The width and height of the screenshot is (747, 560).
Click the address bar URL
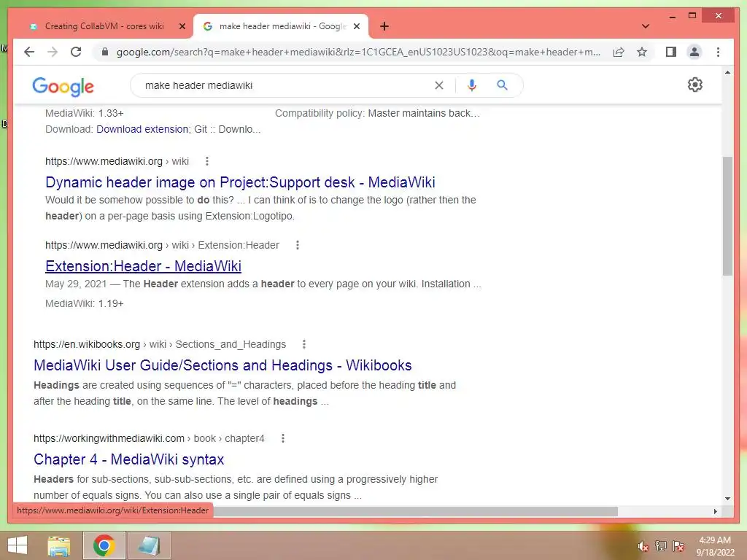pos(358,52)
